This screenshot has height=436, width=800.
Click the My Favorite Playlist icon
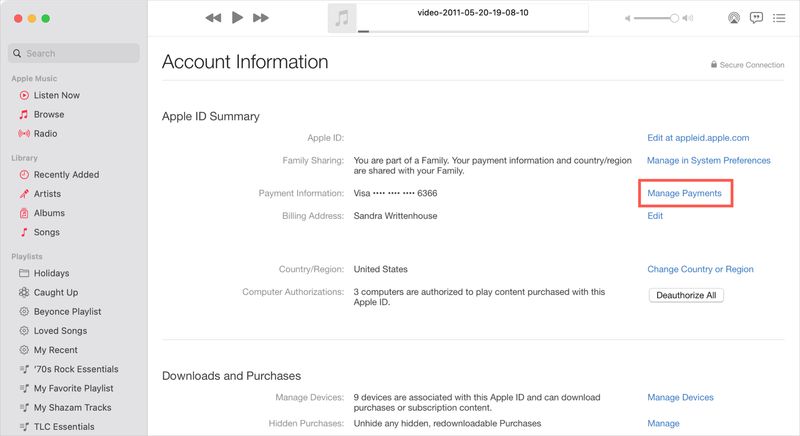(x=24, y=389)
